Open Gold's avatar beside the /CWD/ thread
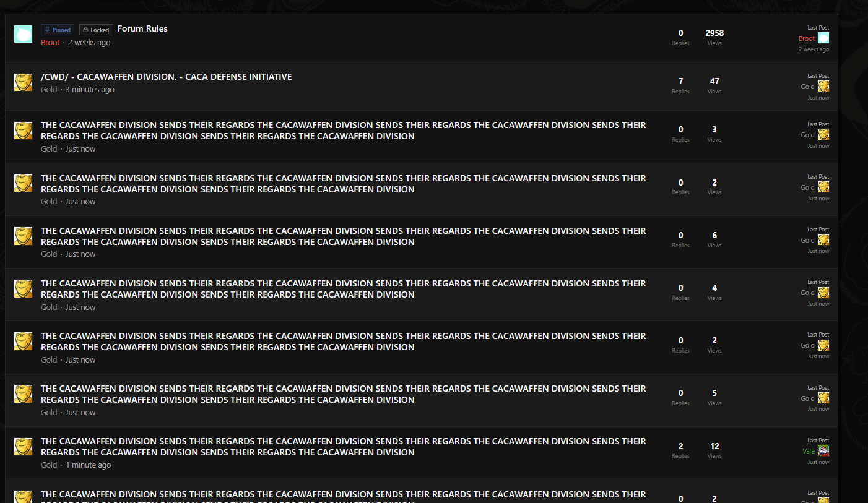 click(x=23, y=82)
